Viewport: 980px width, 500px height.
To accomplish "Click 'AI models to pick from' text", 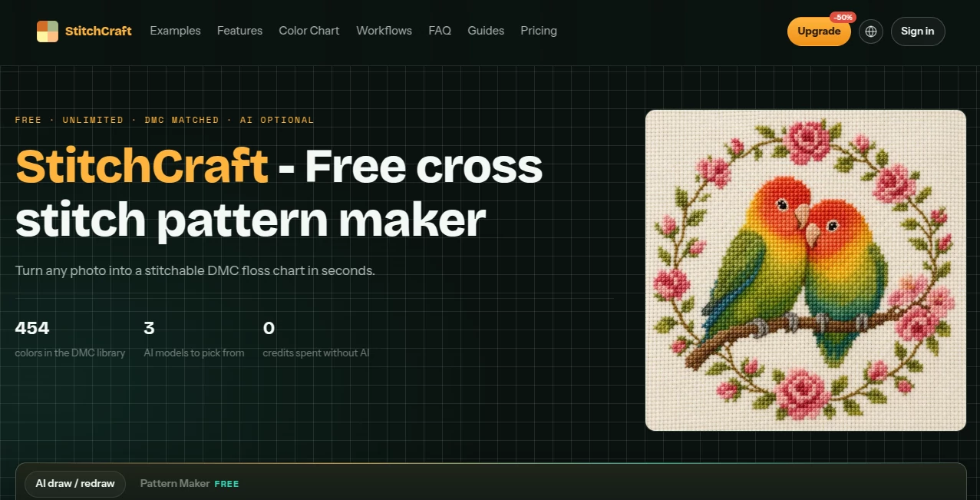I will pos(194,353).
